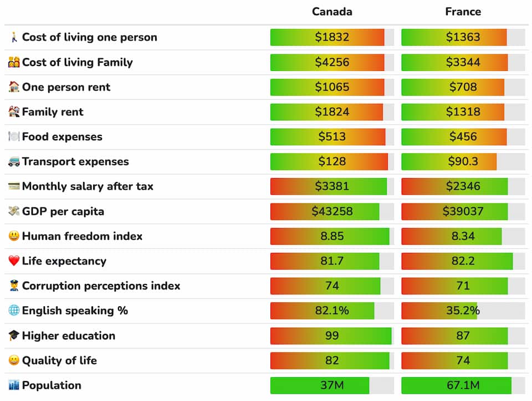Click the walking person icon beside Cost of living

(14, 38)
